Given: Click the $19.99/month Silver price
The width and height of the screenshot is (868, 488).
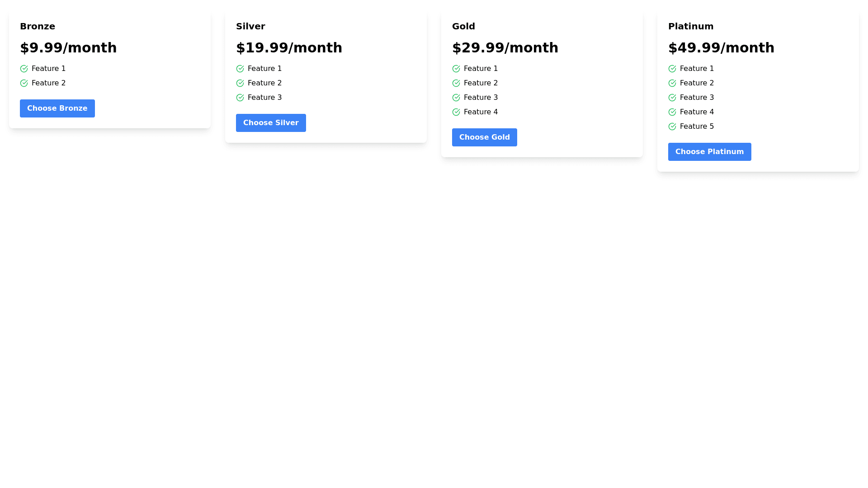Looking at the screenshot, I should pos(289,48).
